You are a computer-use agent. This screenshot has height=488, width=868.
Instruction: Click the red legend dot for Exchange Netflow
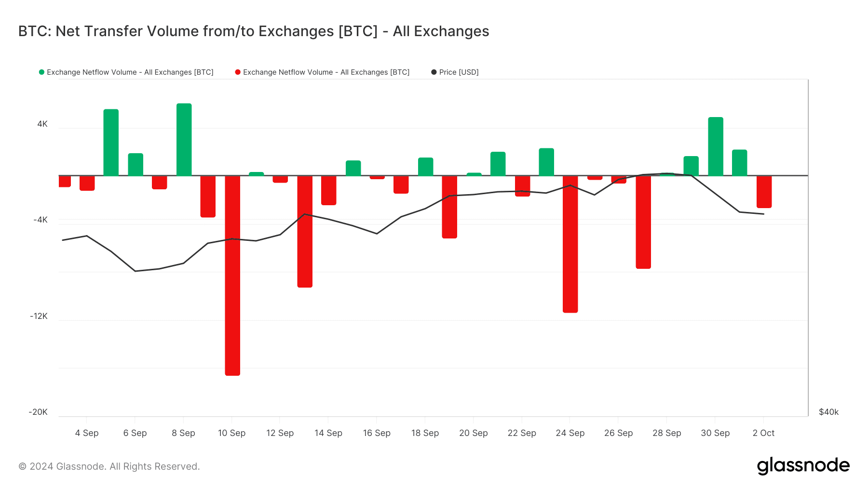point(238,72)
